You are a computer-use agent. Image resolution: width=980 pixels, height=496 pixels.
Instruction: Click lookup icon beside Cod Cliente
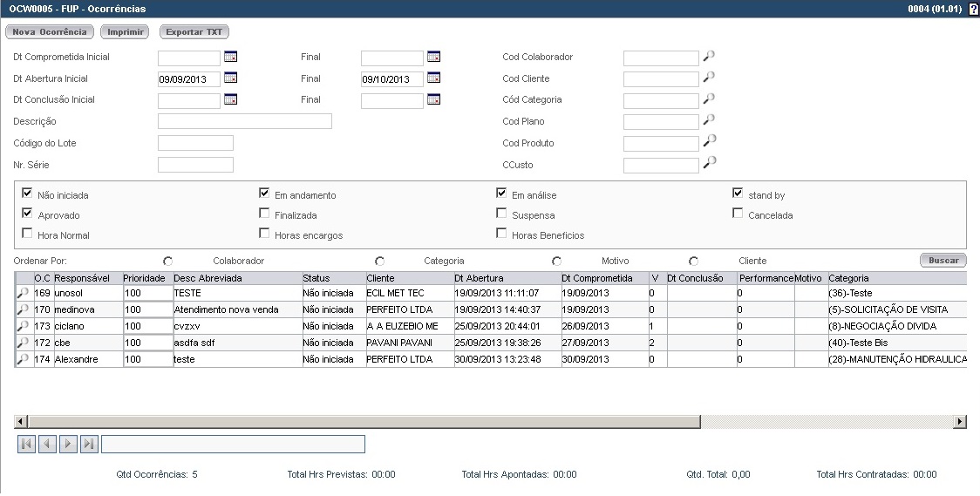(x=710, y=78)
